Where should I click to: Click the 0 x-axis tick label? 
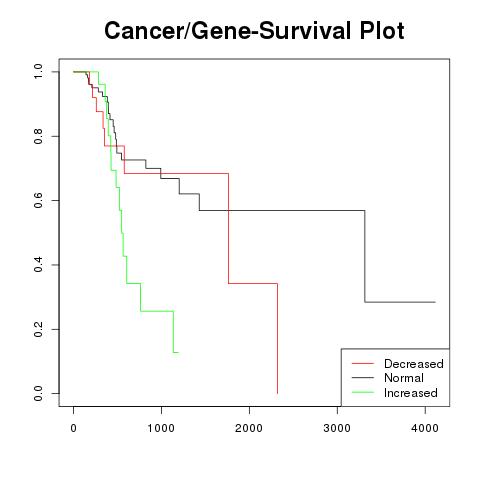[x=73, y=428]
